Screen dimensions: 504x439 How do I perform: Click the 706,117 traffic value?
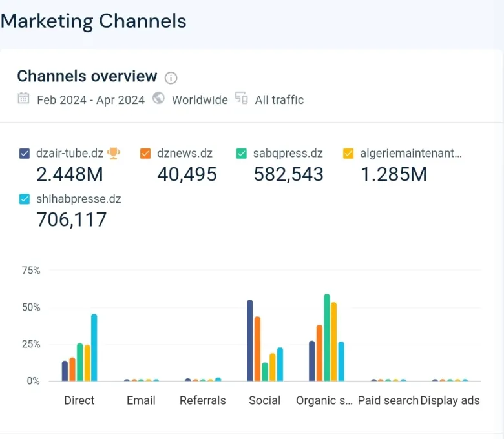coord(71,219)
